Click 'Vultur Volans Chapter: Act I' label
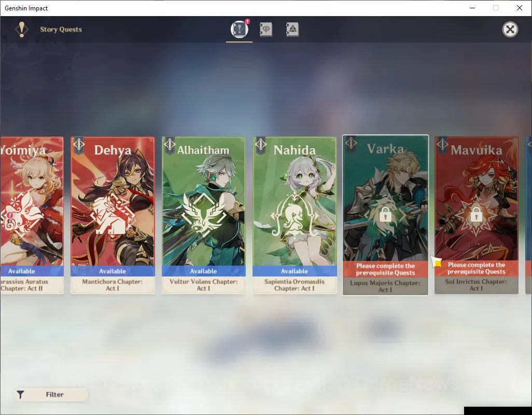 click(x=204, y=285)
